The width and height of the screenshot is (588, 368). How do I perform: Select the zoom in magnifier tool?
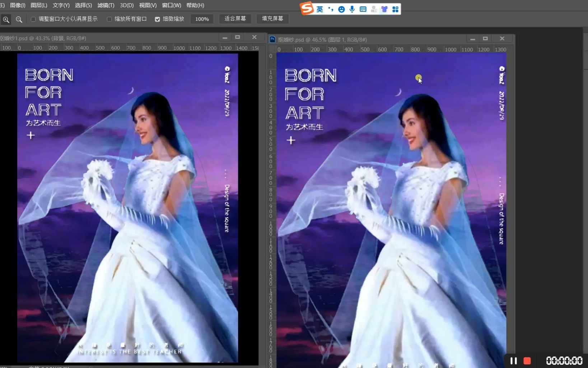[x=6, y=19]
